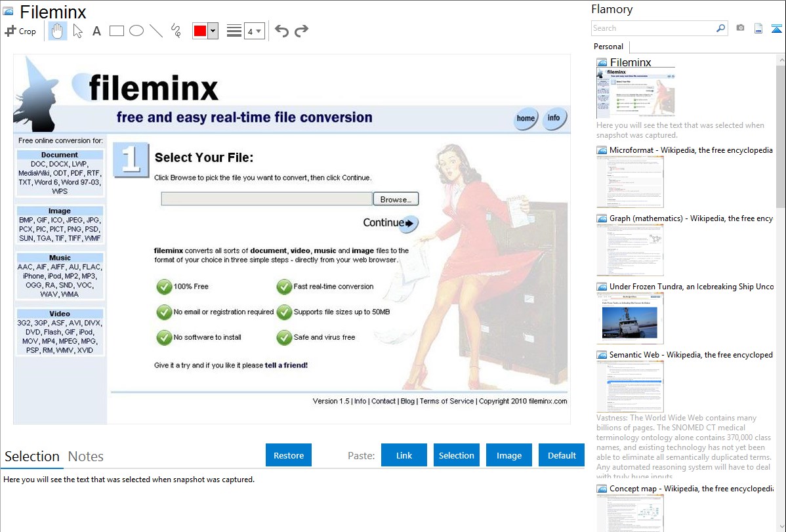The width and height of the screenshot is (786, 532).
Task: Click the Paste Selection button
Action: [x=456, y=455]
